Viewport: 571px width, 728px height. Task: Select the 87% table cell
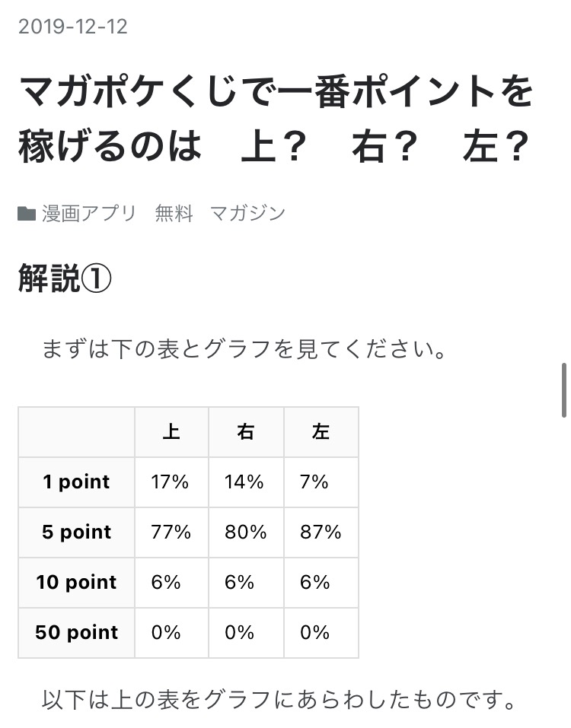[321, 532]
